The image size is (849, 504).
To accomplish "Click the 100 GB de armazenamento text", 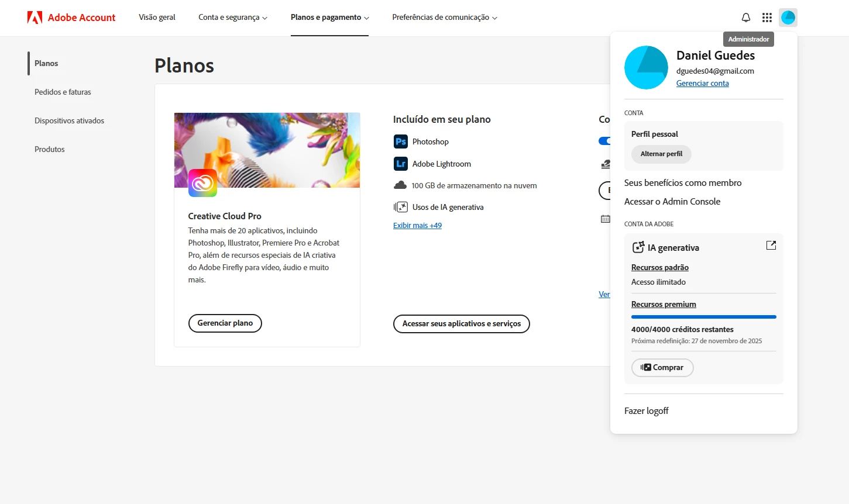I will click(x=474, y=185).
